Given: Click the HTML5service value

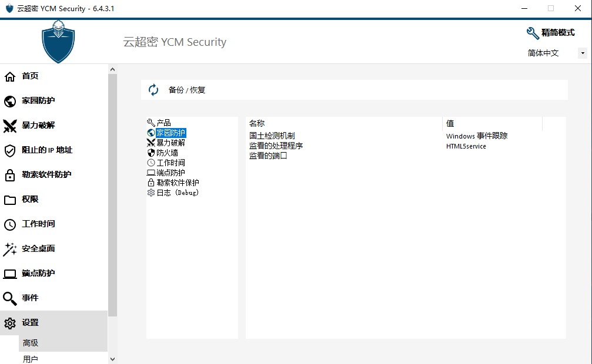Looking at the screenshot, I should [x=466, y=146].
